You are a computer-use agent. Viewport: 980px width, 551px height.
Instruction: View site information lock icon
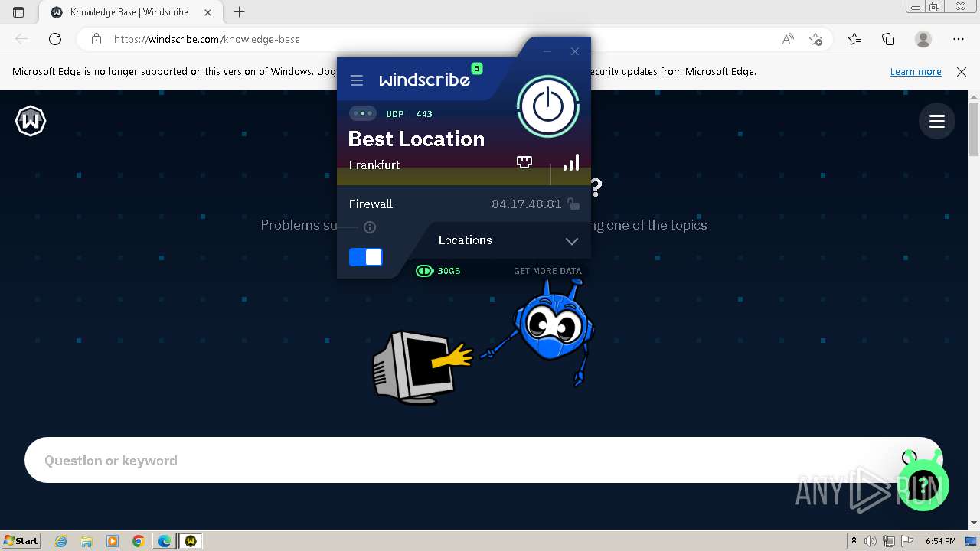tap(96, 39)
